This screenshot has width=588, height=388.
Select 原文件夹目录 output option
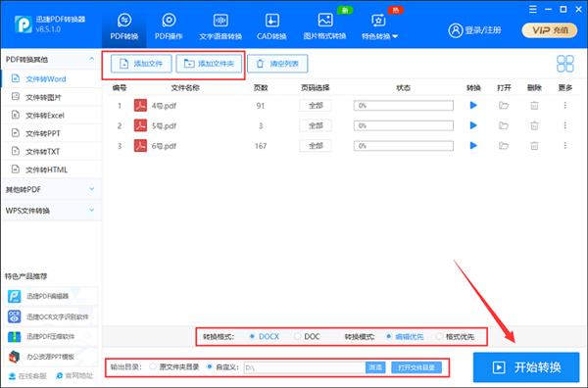point(174,366)
